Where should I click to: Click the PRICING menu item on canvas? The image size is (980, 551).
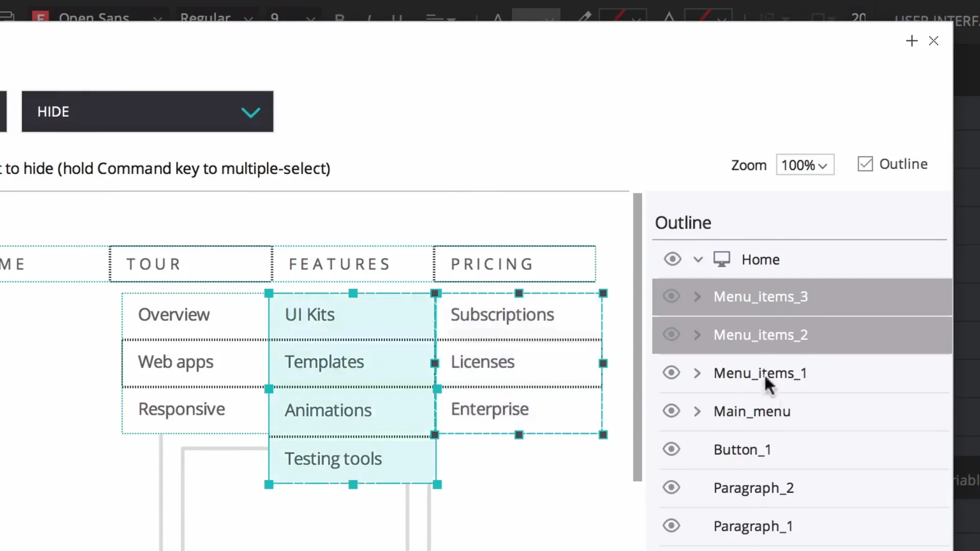click(x=515, y=264)
